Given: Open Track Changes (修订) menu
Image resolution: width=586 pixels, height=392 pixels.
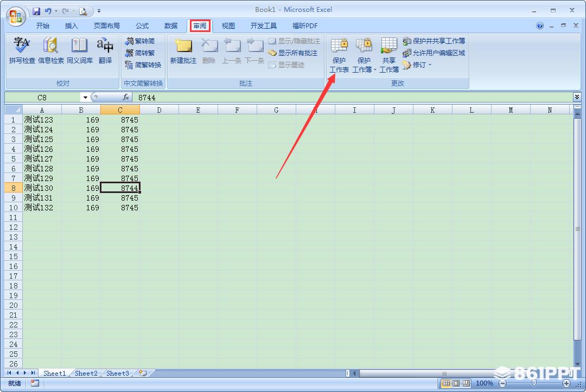Looking at the screenshot, I should click(x=417, y=65).
